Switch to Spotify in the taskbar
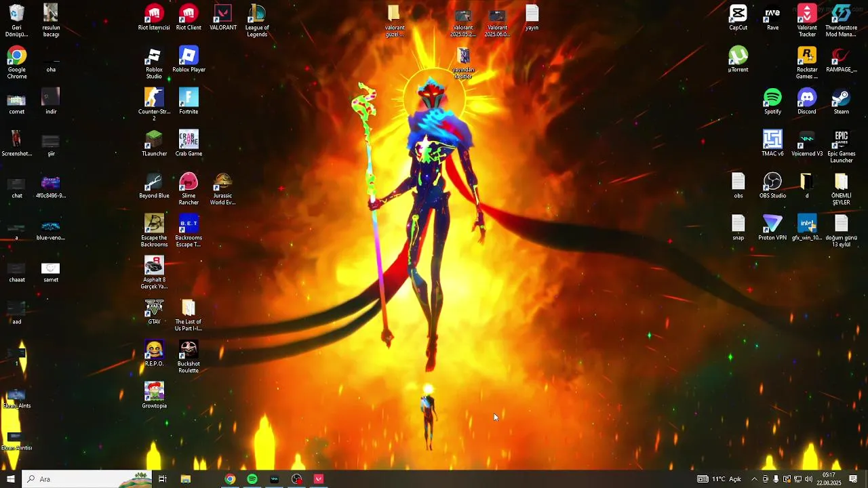This screenshot has height=488, width=868. click(252, 479)
